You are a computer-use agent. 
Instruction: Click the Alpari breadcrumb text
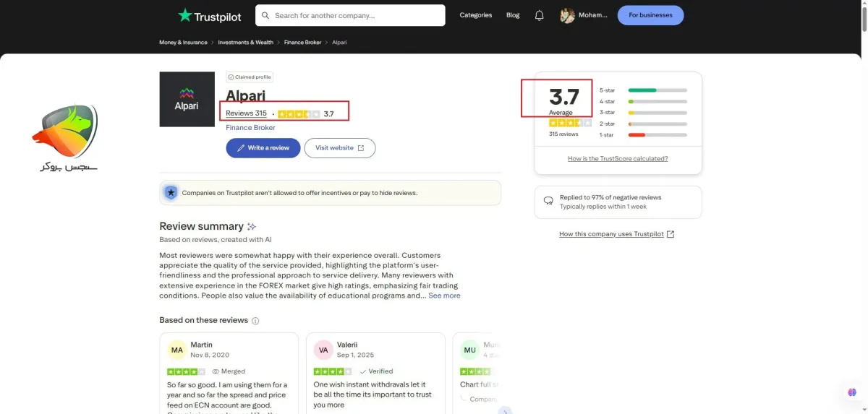[x=339, y=43]
